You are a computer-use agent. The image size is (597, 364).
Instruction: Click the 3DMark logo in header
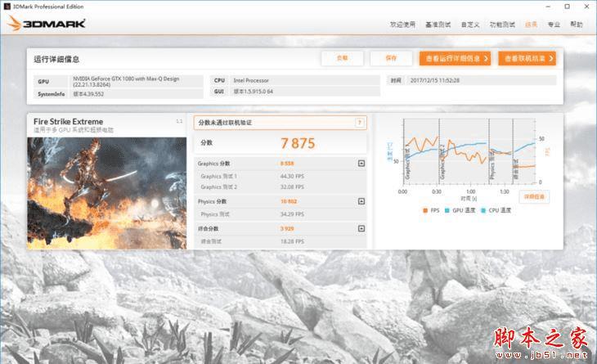click(46, 24)
